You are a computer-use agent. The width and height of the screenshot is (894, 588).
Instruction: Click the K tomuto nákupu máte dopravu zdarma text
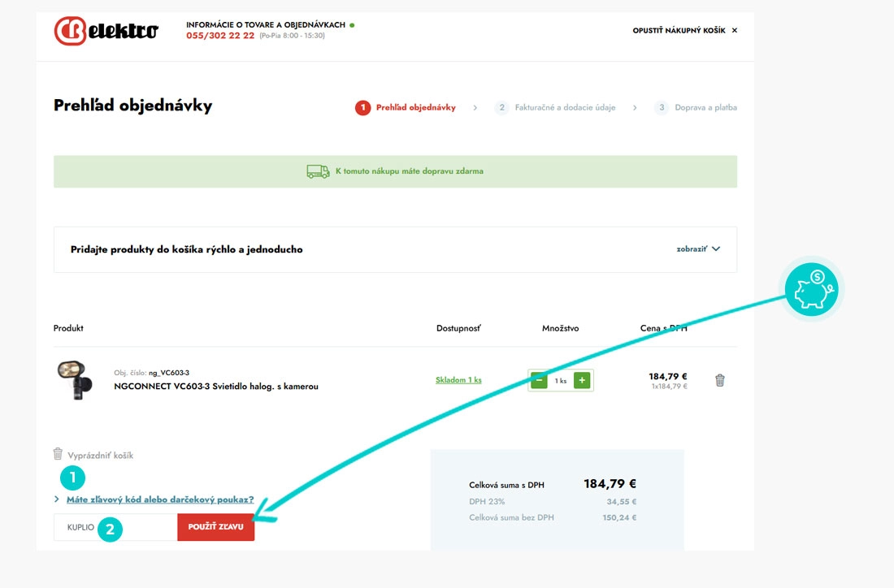pyautogui.click(x=410, y=171)
